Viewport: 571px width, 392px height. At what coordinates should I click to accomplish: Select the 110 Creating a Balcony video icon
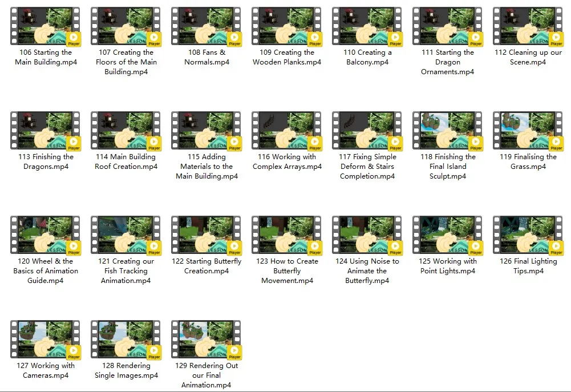[367, 26]
